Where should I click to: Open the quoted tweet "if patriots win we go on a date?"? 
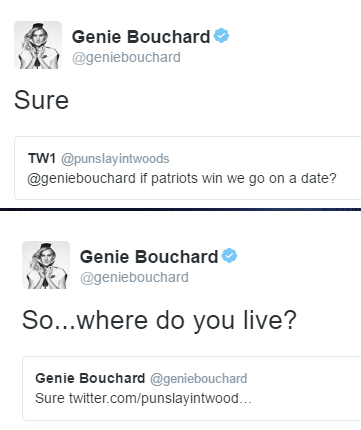tap(187, 168)
